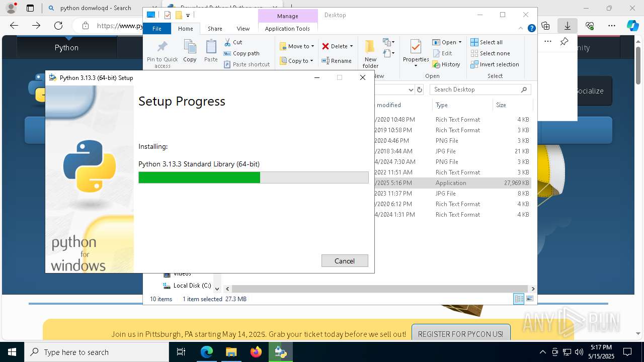Rename the selected file
This screenshot has height=362, width=644.
[337, 61]
